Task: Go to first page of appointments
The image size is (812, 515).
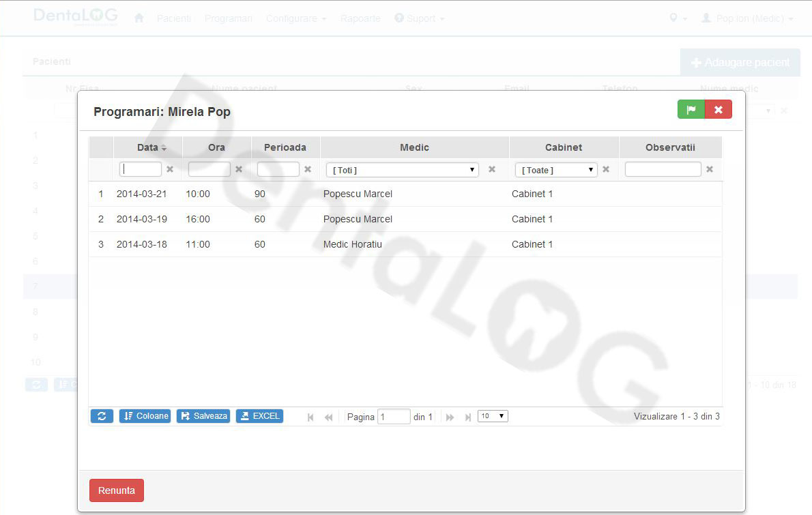Action: [310, 417]
